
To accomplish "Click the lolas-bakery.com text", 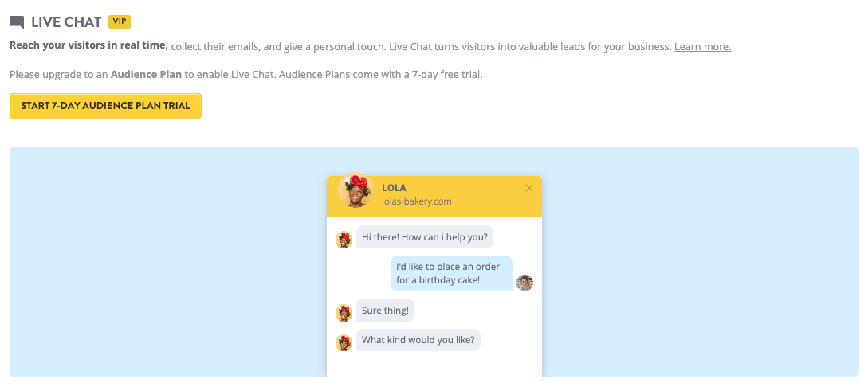I will [417, 201].
